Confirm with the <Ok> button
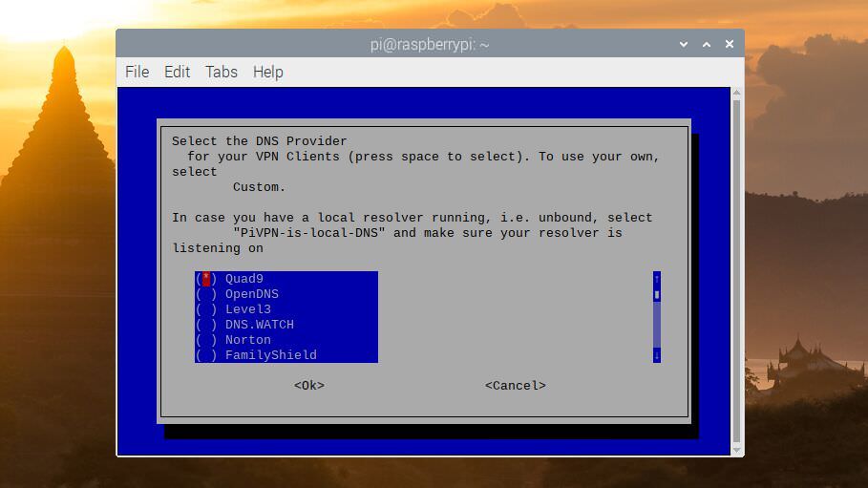This screenshot has height=488, width=868. pos(308,386)
